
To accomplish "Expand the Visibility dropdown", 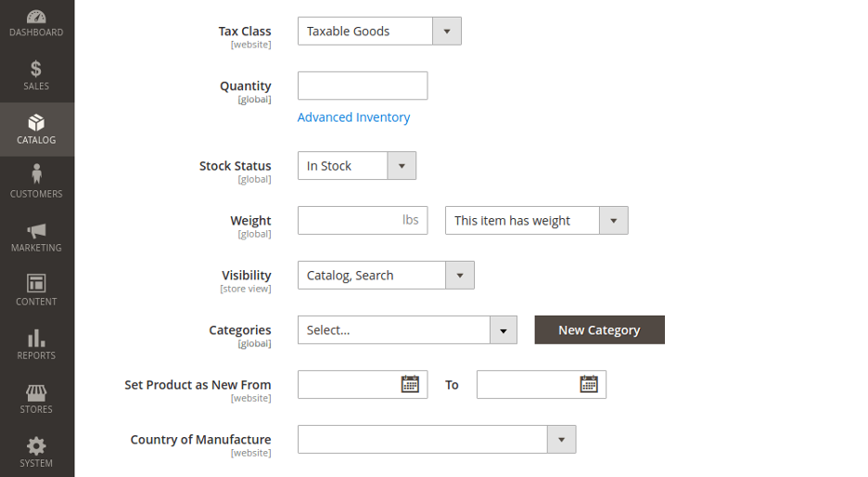I will click(x=386, y=276).
